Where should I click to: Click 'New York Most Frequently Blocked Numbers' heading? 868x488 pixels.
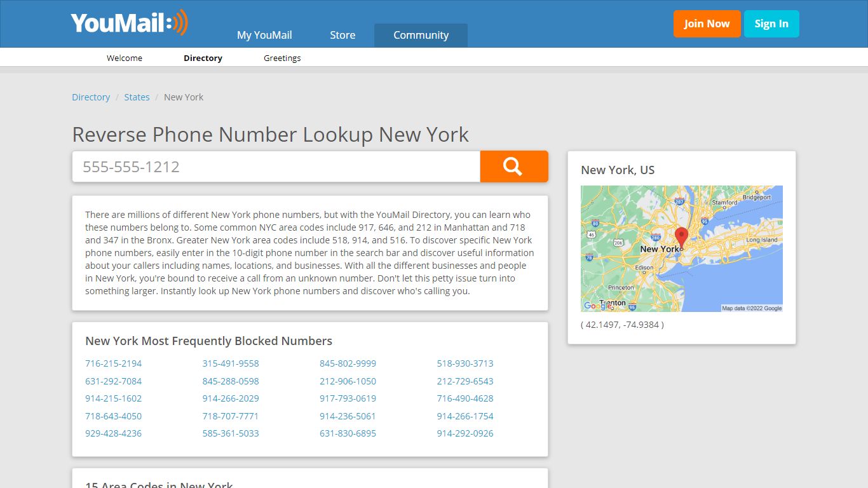tap(208, 341)
